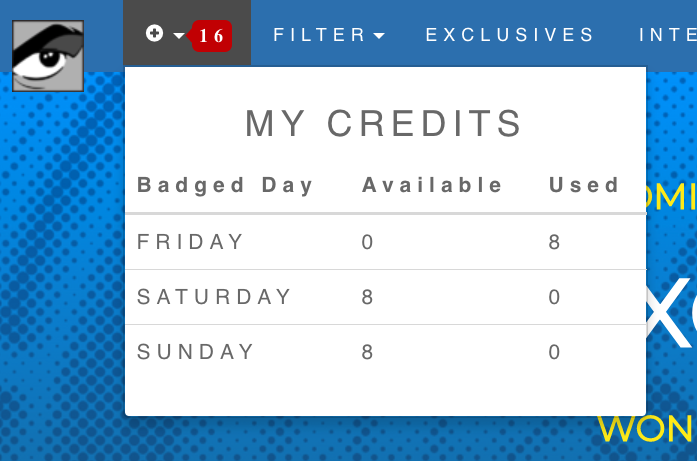This screenshot has height=461, width=697.
Task: Click Sunday's used credits value 0
Action: (554, 352)
